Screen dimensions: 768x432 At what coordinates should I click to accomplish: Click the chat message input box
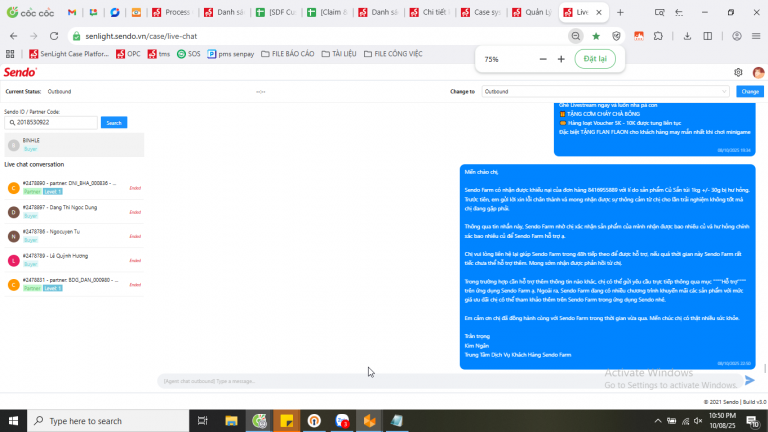449,381
